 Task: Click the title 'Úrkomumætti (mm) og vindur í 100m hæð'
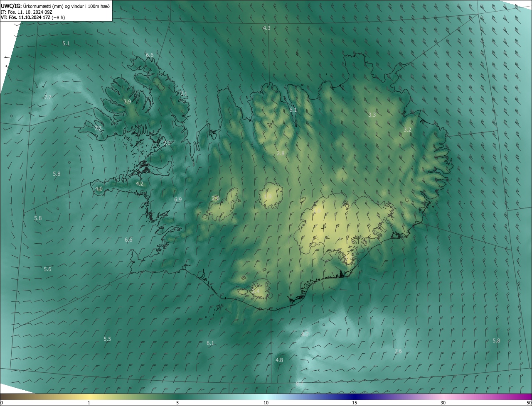tap(66, 5)
